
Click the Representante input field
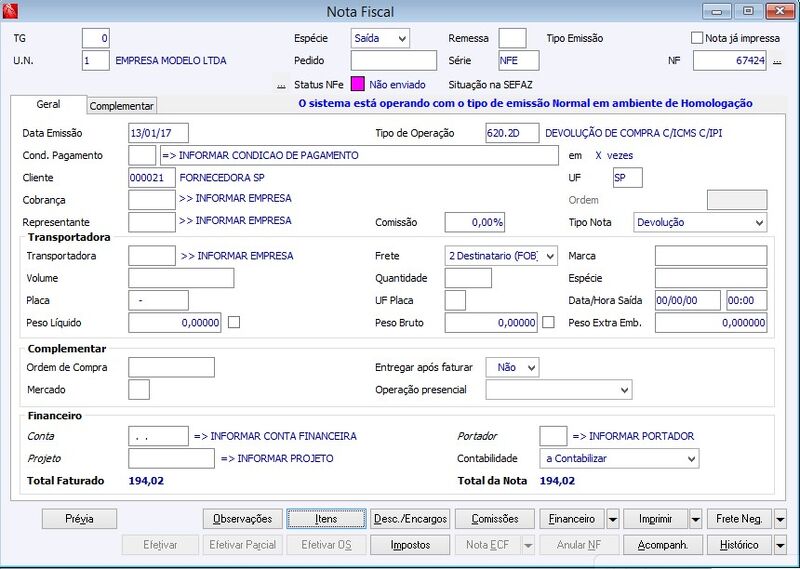[x=152, y=222]
